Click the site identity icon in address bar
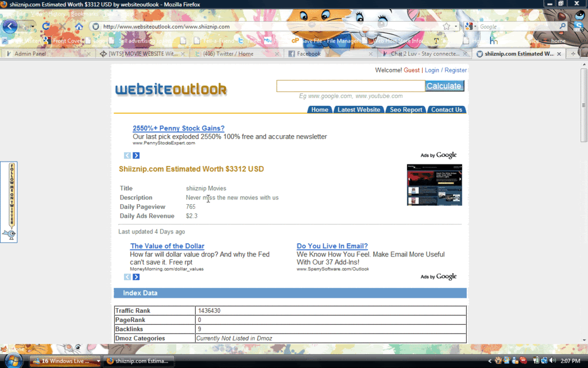This screenshot has width=588, height=368. [96, 26]
